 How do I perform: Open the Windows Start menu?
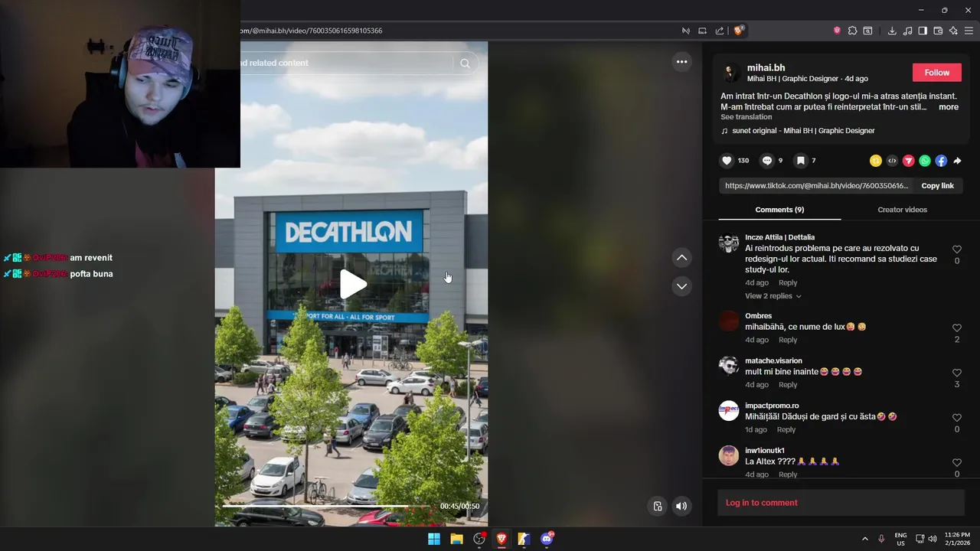[x=434, y=539]
